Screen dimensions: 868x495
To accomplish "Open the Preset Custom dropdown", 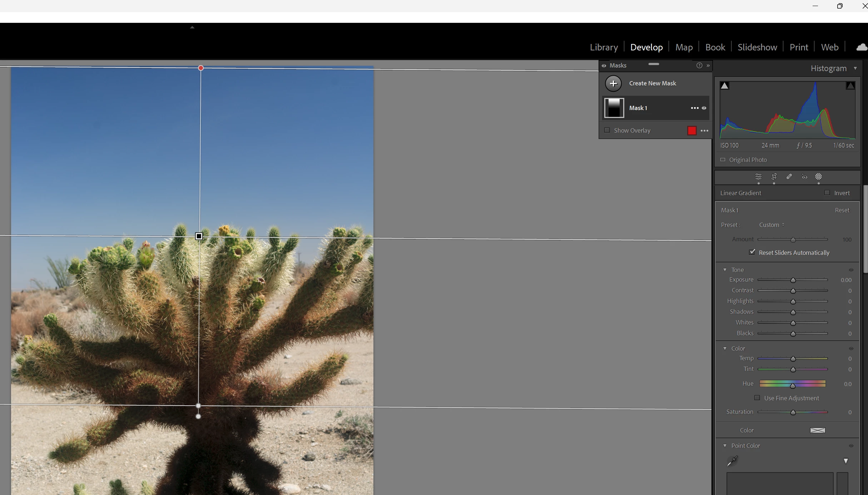I will point(772,225).
